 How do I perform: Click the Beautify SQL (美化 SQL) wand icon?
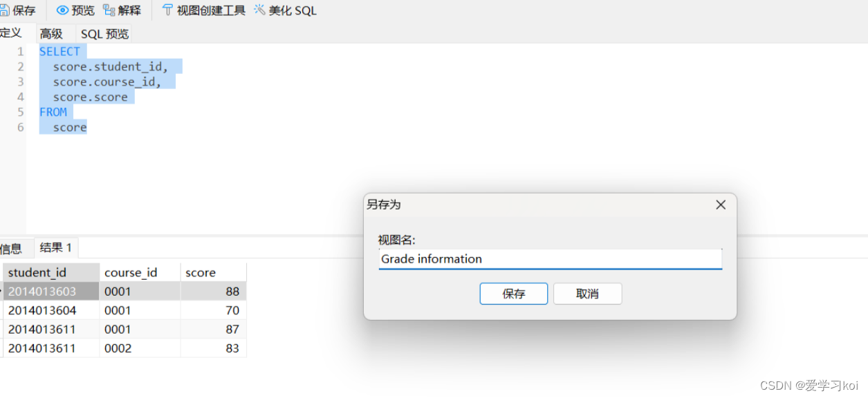click(259, 10)
